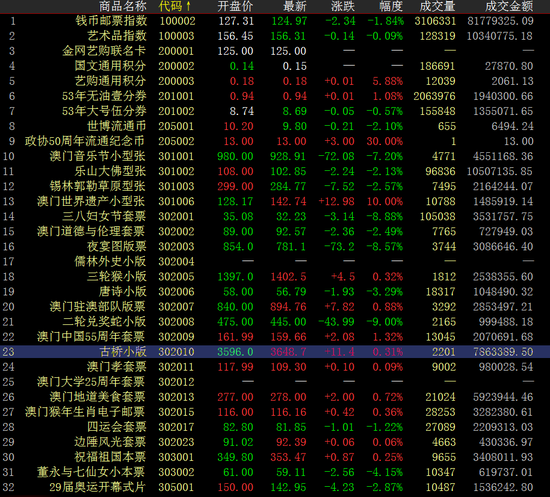Click the change value -72.08
Screen dimensions: 550x497
click(336, 157)
